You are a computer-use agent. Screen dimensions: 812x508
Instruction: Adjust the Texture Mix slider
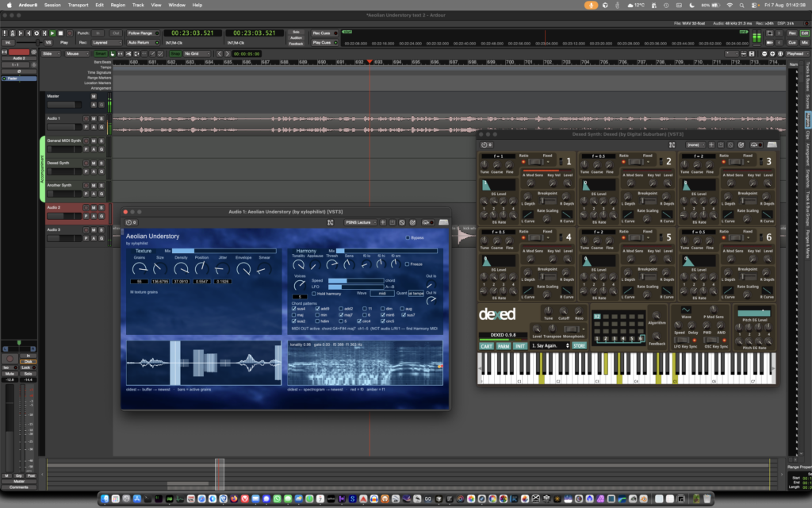(224, 251)
